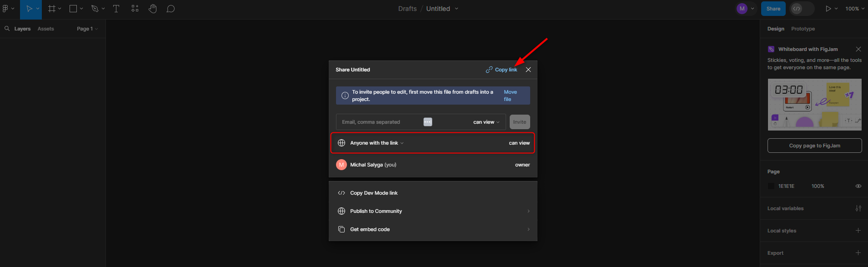Viewport: 868px width, 267px height.
Task: Select the Text tool in toolbar
Action: click(116, 9)
